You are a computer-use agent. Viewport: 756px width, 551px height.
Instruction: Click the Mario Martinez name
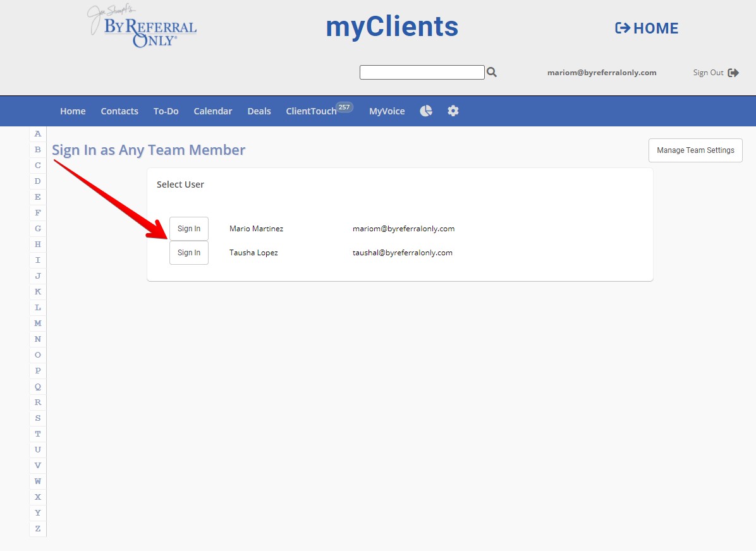pyautogui.click(x=256, y=229)
